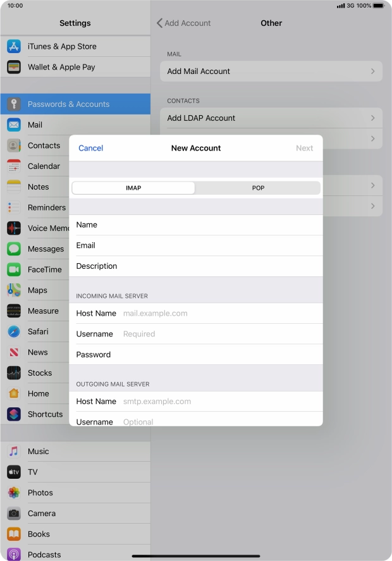
Task: Open the Music settings icon
Action: pyautogui.click(x=14, y=452)
